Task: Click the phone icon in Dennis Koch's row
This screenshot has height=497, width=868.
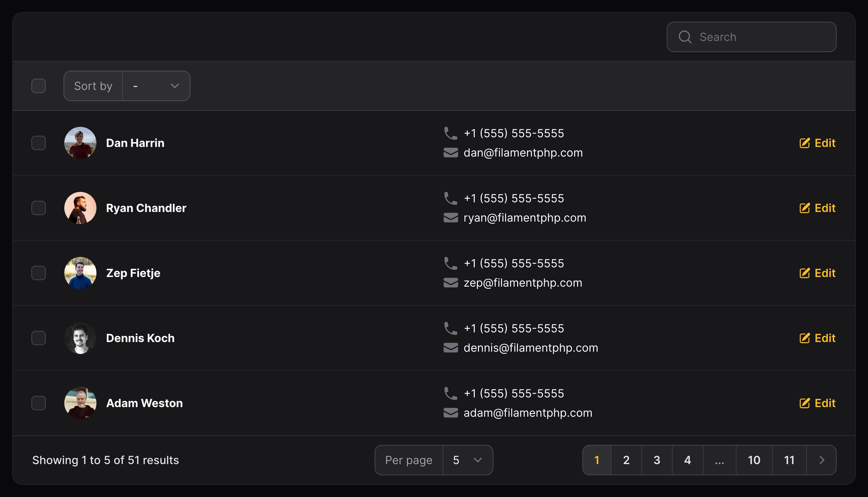Action: [x=450, y=328]
